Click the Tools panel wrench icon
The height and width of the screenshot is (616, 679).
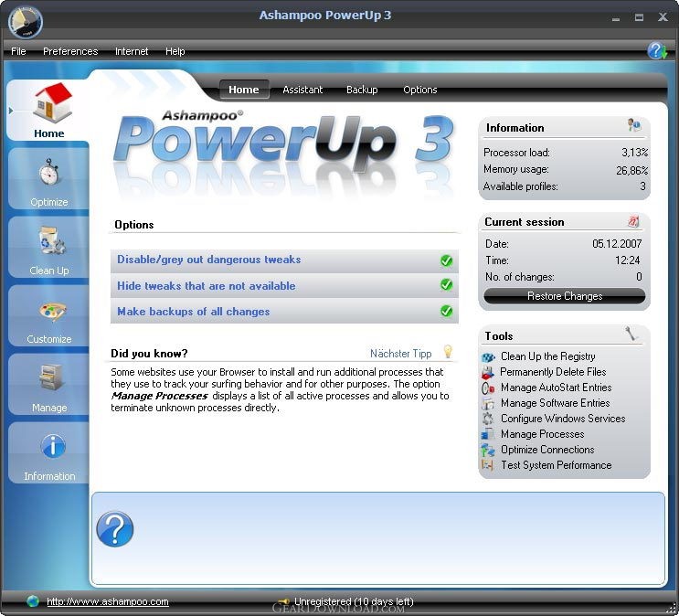(x=631, y=334)
